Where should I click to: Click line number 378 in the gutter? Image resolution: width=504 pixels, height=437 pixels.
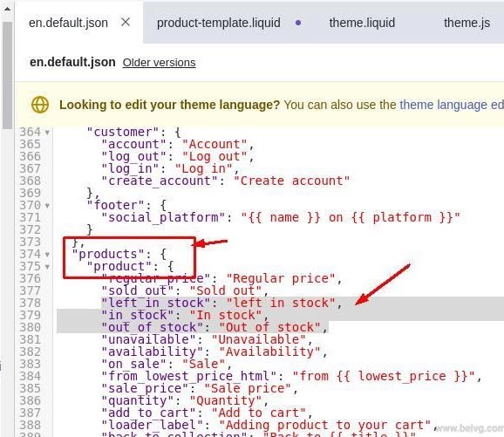click(x=30, y=304)
